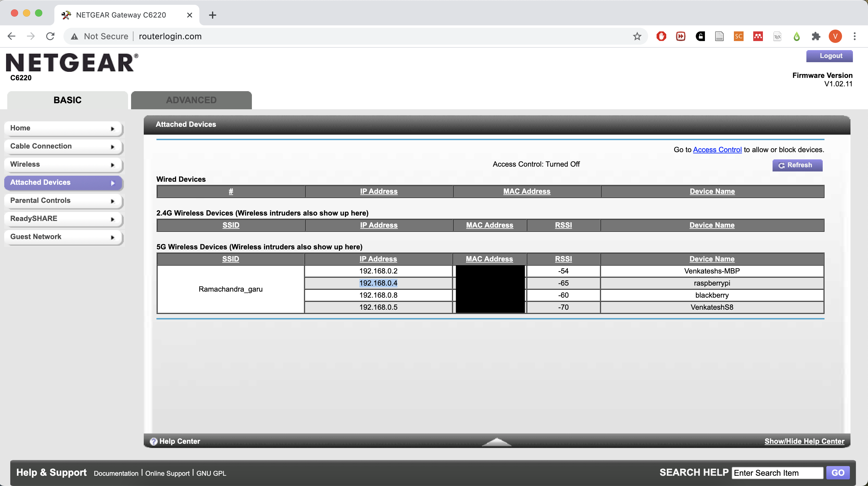Open the orange SC extension icon
Screen dimensions: 868x486
point(739,36)
